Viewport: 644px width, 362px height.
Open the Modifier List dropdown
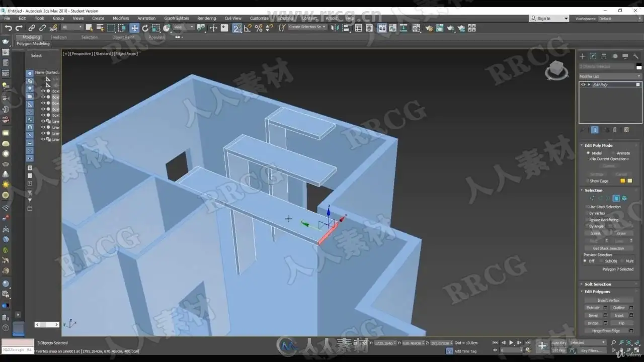point(610,76)
